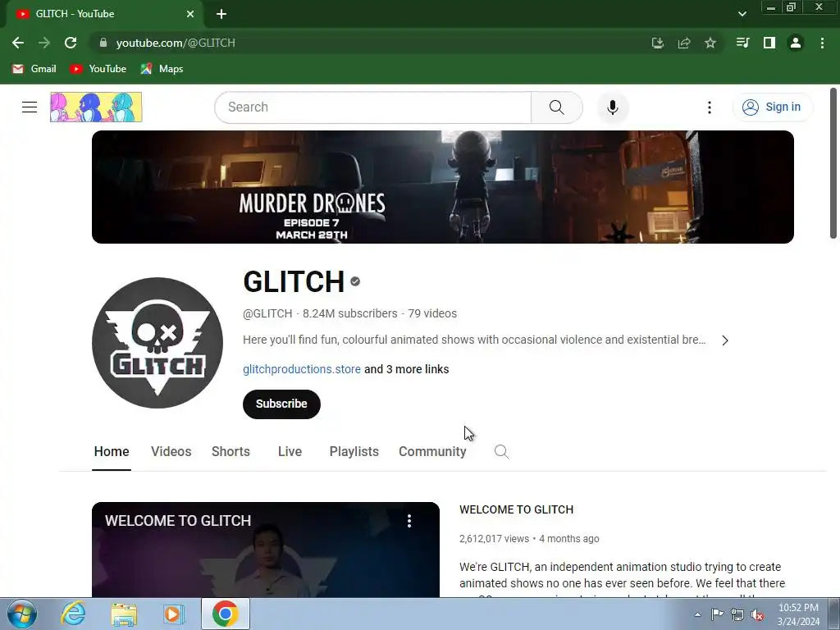Expand the channel description chevron
Screen dimensions: 840x630
pos(725,340)
